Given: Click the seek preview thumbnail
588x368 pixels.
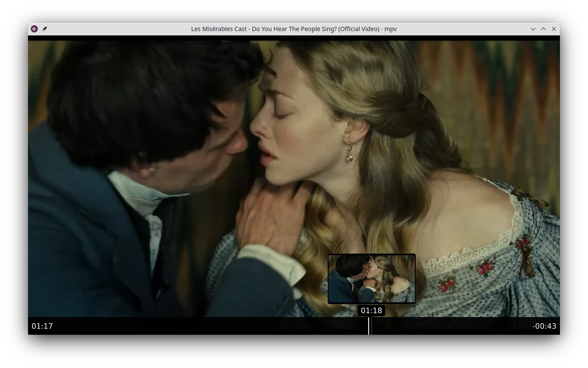Looking at the screenshot, I should tap(372, 279).
